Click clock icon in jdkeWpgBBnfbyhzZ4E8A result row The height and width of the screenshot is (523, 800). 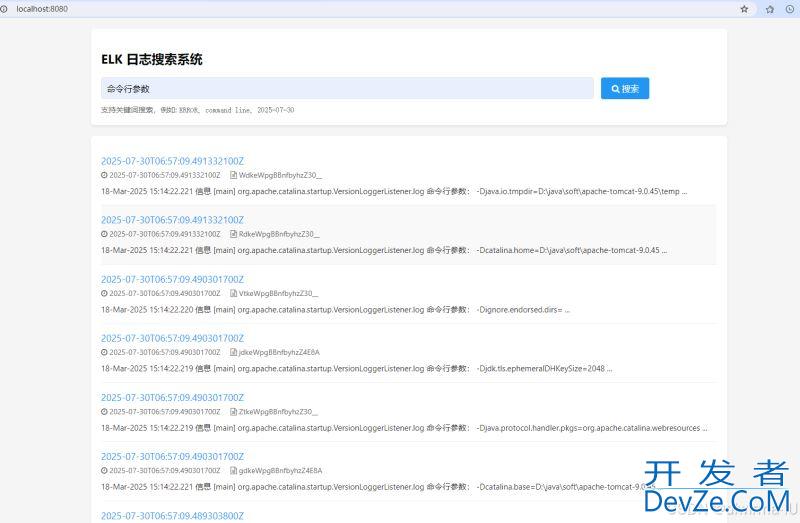click(104, 353)
